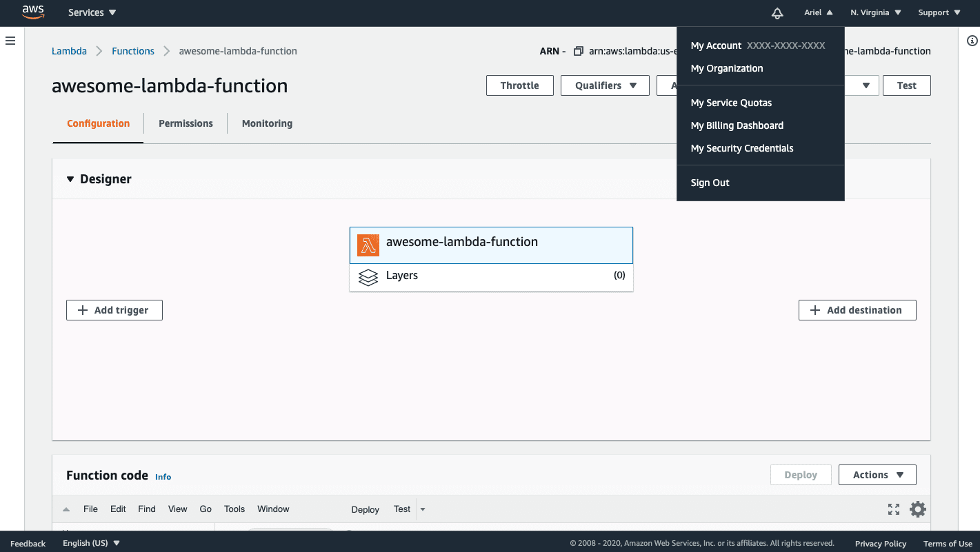
Task: Click the awesome-lambda-function page title
Action: [170, 86]
